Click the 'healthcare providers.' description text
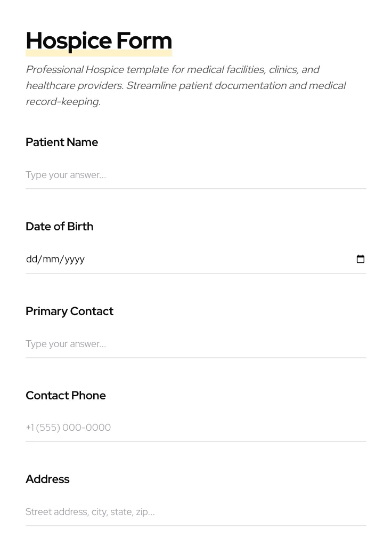This screenshot has width=392, height=546. click(x=73, y=86)
